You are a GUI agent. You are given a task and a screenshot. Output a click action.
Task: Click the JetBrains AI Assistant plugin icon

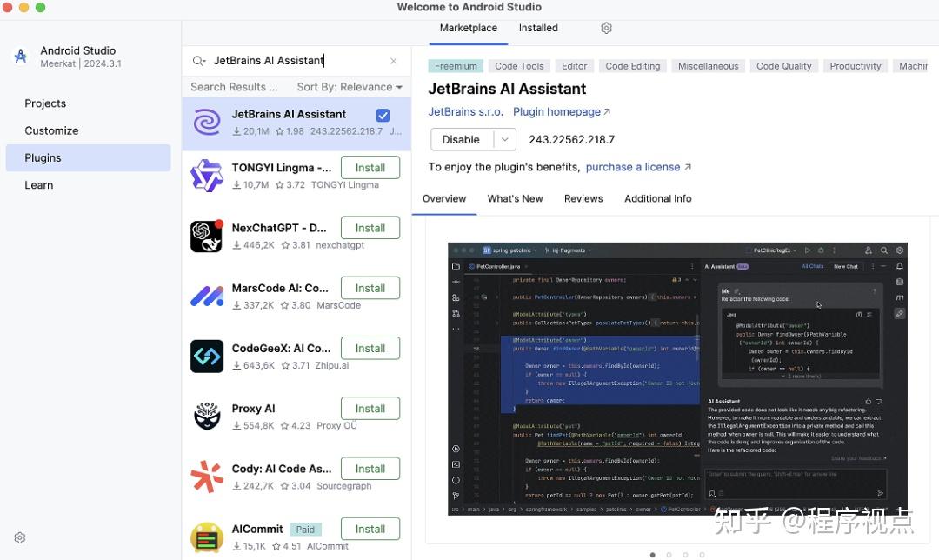(x=206, y=122)
